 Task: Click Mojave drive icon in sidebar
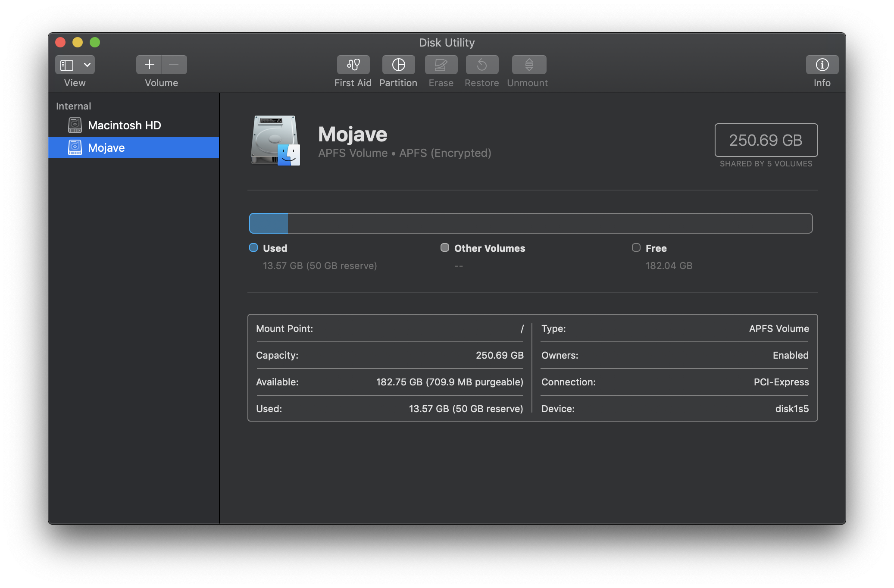coord(75,148)
